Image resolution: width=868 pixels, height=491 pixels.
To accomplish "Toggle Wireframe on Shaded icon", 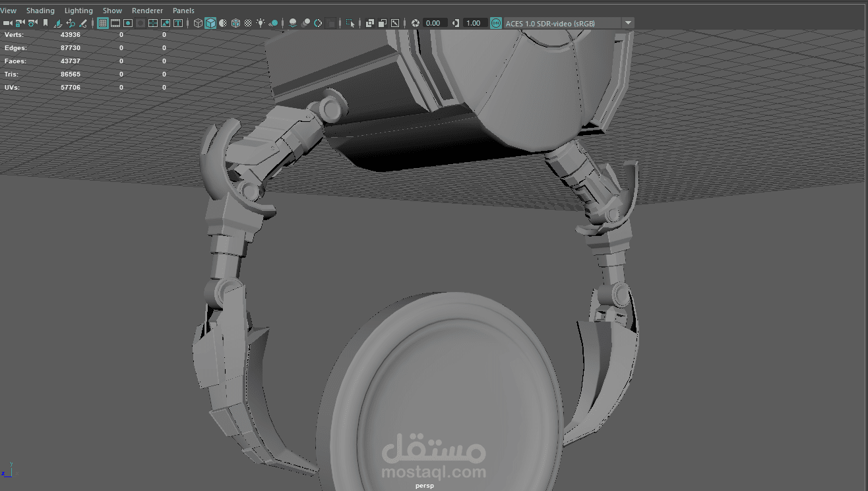I will coord(235,23).
